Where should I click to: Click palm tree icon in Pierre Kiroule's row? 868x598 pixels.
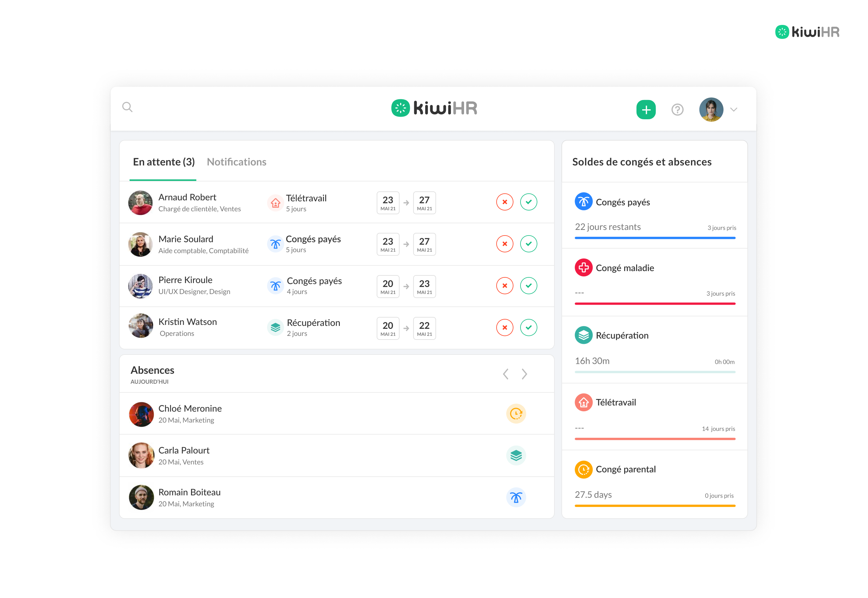[275, 286]
